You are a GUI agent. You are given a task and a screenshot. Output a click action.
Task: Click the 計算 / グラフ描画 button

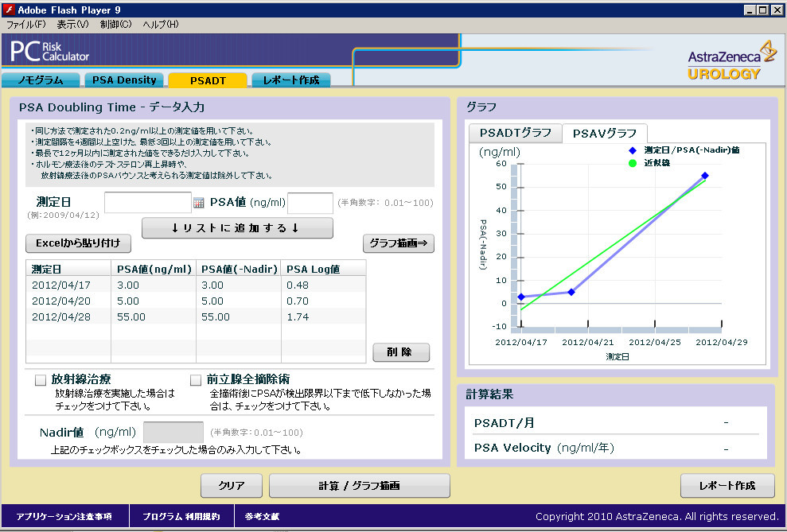(x=360, y=485)
